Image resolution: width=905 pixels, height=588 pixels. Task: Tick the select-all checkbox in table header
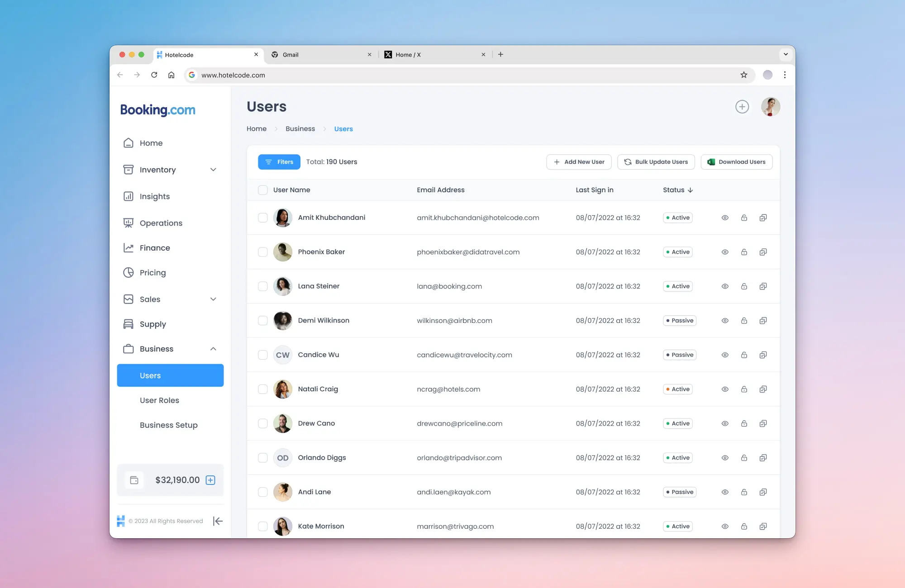[x=263, y=190]
